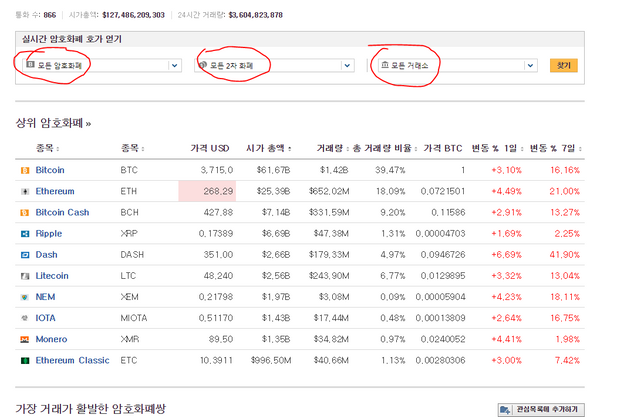Click the 가격 USD column header
This screenshot has width=640, height=417.
click(210, 148)
